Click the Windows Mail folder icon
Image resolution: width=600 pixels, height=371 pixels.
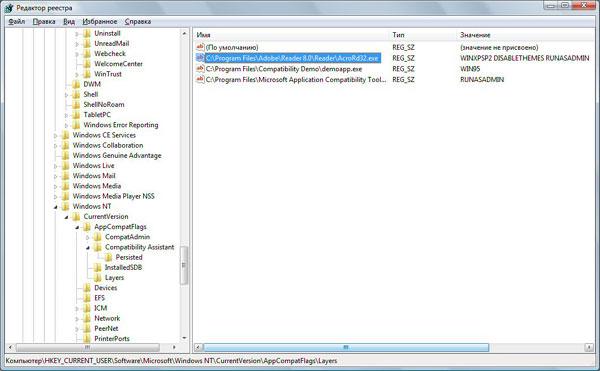click(66, 176)
